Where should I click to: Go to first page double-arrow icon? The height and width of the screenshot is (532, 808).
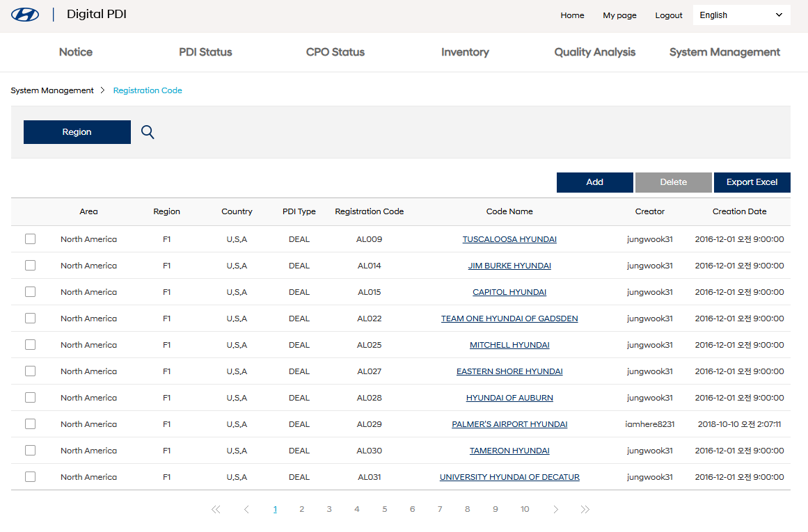point(216,509)
